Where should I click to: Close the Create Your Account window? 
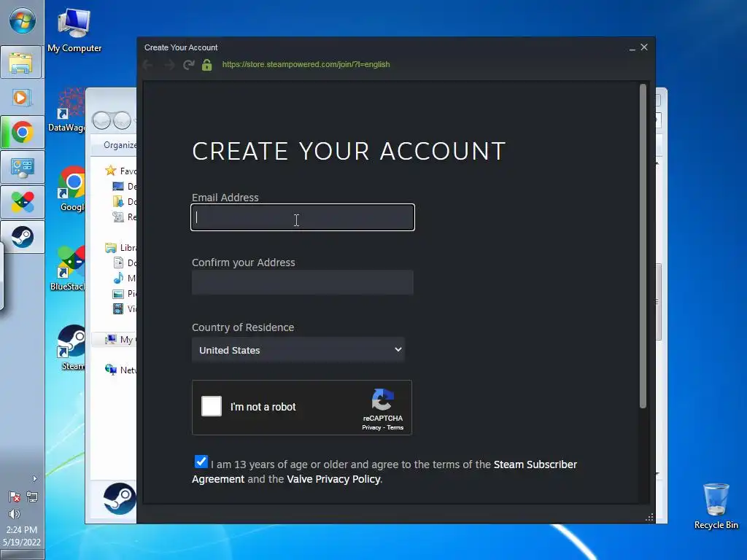click(x=644, y=47)
